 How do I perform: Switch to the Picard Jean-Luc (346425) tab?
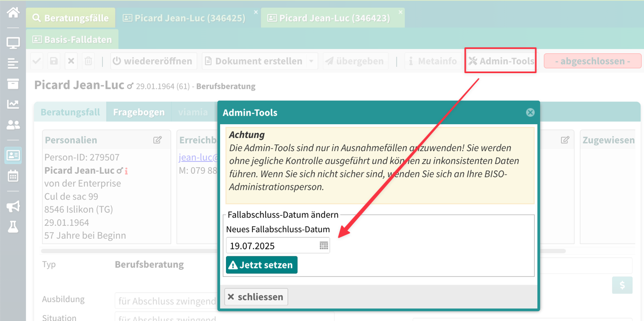184,18
